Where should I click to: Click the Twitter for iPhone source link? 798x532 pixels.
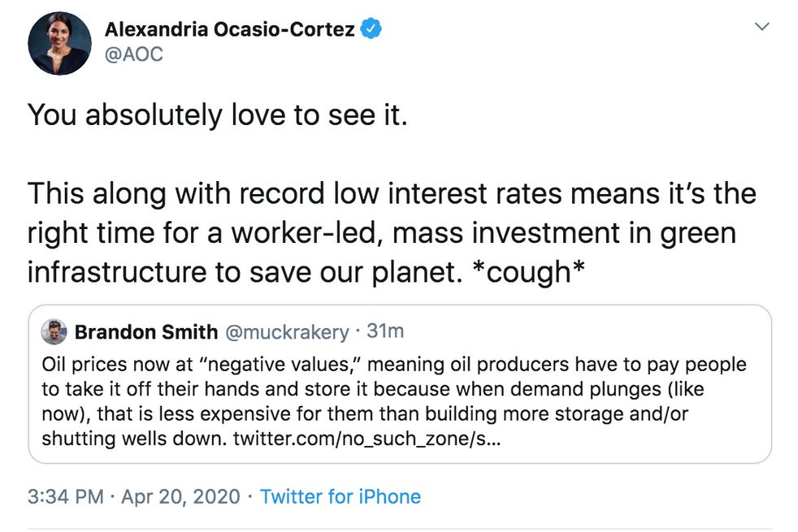340,496
